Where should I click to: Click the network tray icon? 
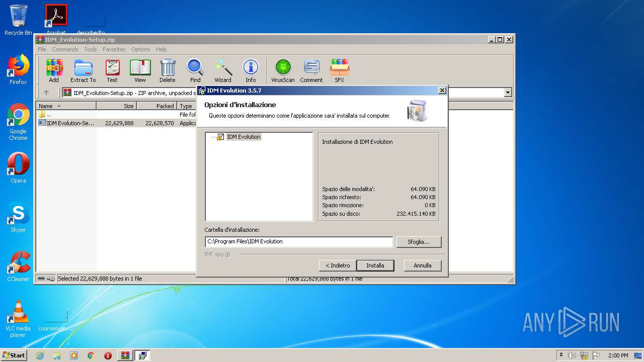(584, 355)
